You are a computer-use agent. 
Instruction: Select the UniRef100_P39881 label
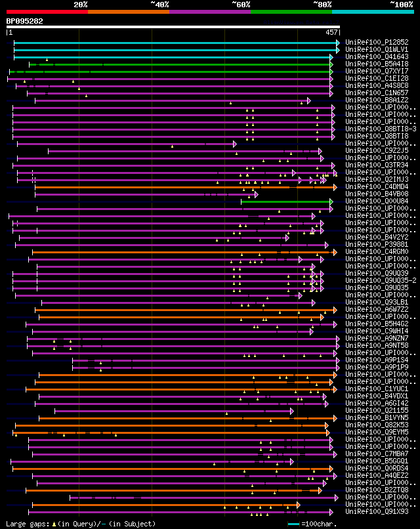click(377, 244)
